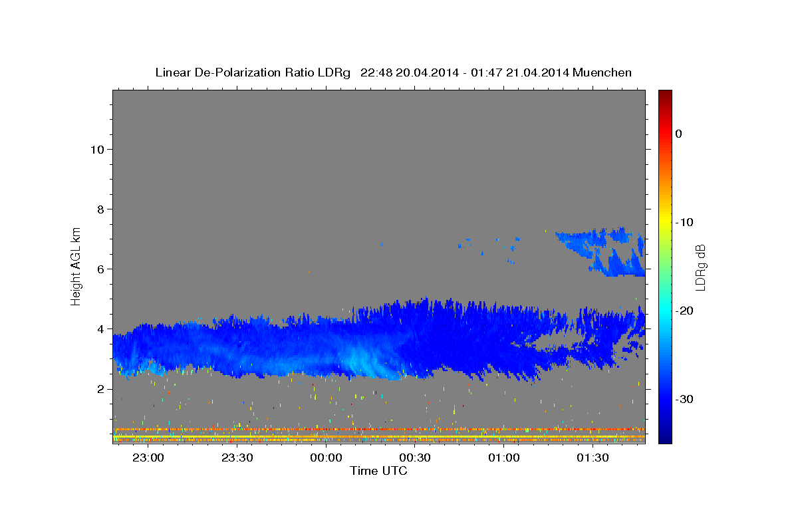Image resolution: width=798 pixels, height=532 pixels.
Task: Click the 23:30 time axis label
Action: [237, 458]
